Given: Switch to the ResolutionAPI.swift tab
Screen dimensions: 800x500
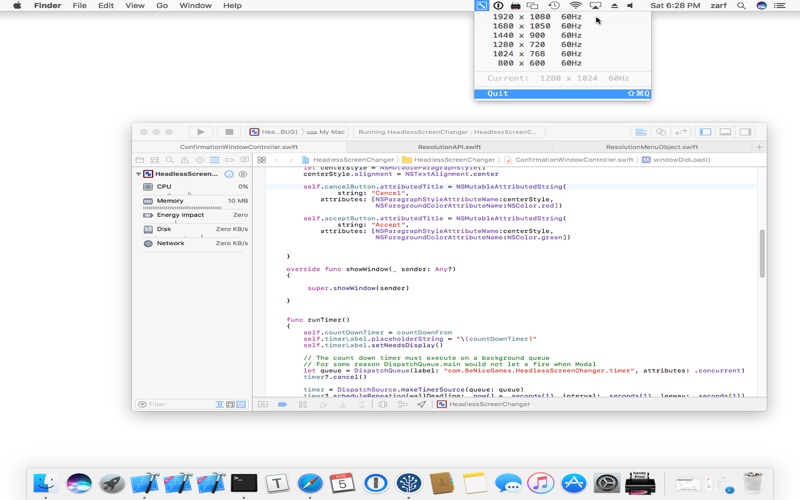Looking at the screenshot, I should point(452,147).
